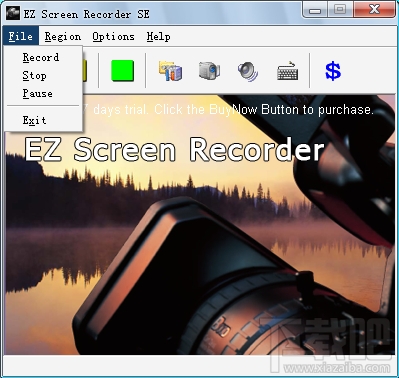Open the Help menu
Screen dimensions: 399x378
[x=158, y=36]
